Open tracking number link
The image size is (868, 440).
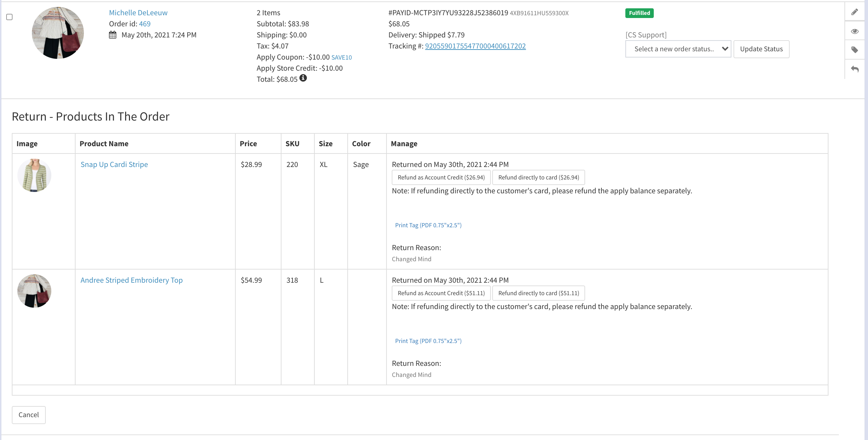[475, 46]
